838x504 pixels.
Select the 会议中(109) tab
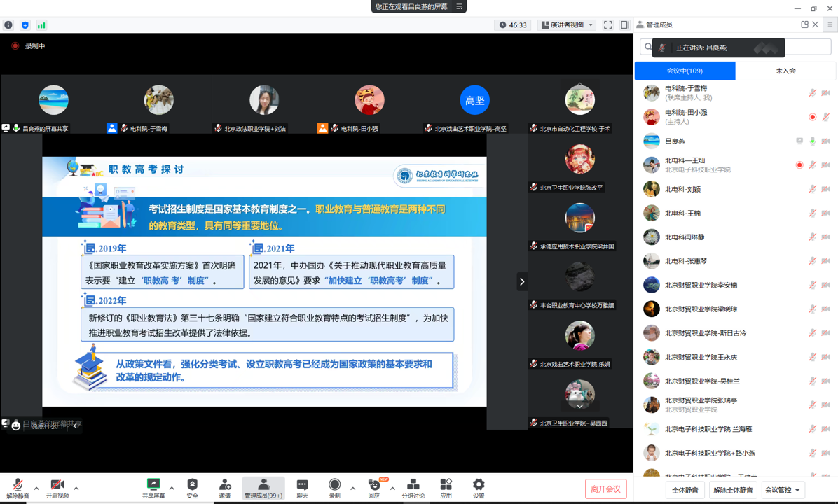tap(685, 71)
